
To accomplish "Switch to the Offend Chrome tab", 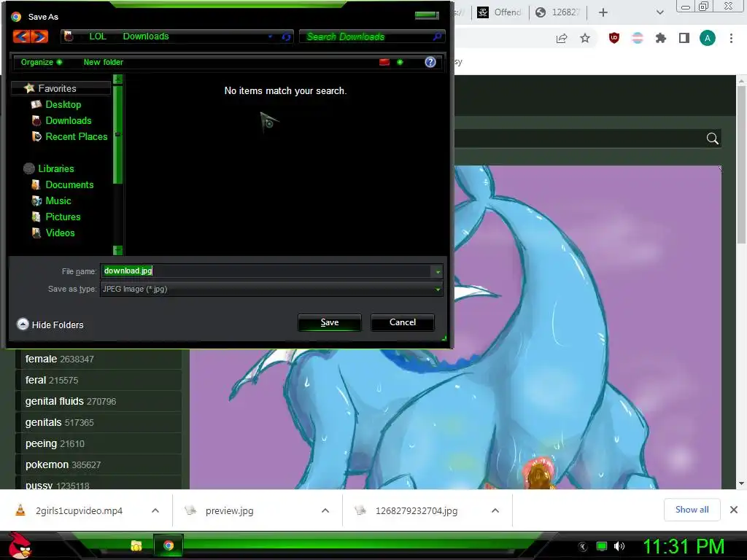I will pyautogui.click(x=499, y=12).
